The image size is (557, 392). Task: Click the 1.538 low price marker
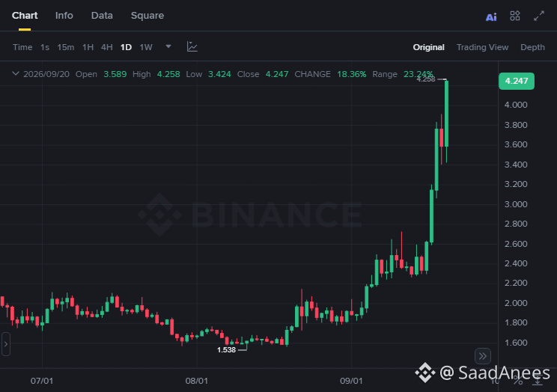(x=226, y=350)
